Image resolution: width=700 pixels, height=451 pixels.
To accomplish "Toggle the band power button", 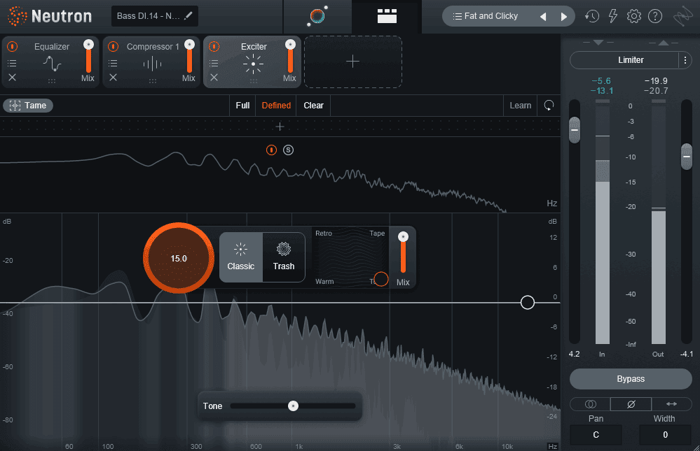I will point(271,150).
